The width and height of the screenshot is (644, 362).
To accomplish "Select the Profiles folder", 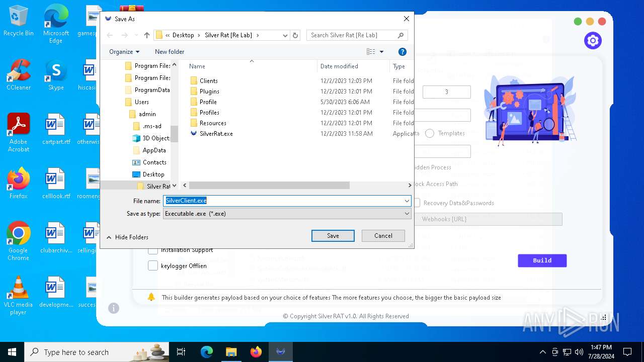I will point(209,113).
